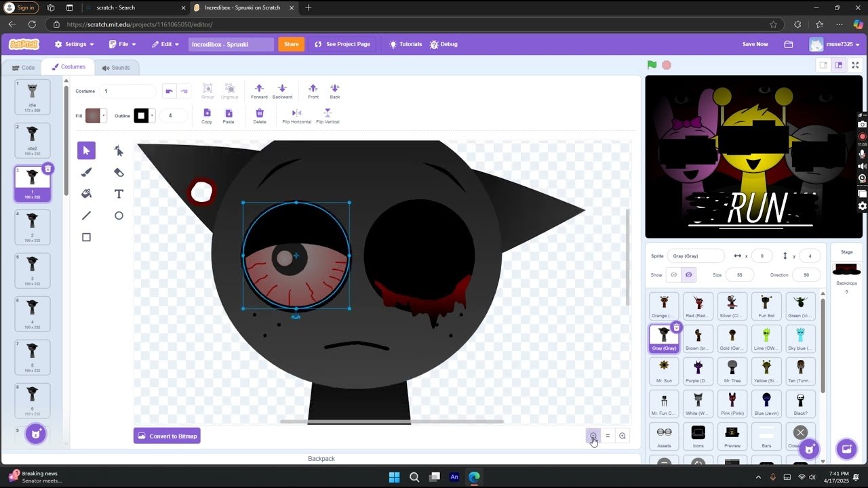Select the Fill bucket tool

click(x=86, y=194)
